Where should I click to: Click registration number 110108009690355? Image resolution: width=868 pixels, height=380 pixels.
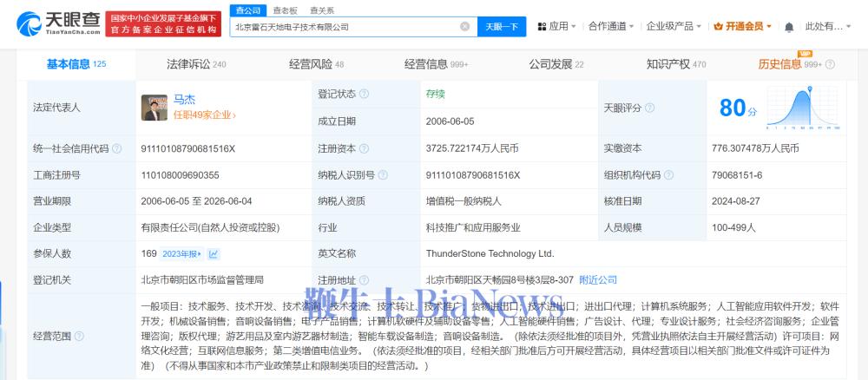[x=180, y=175]
